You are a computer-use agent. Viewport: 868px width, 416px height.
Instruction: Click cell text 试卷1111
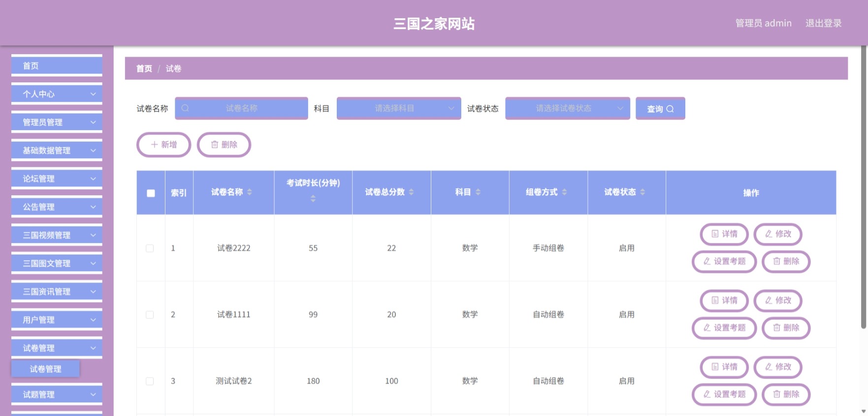(234, 314)
